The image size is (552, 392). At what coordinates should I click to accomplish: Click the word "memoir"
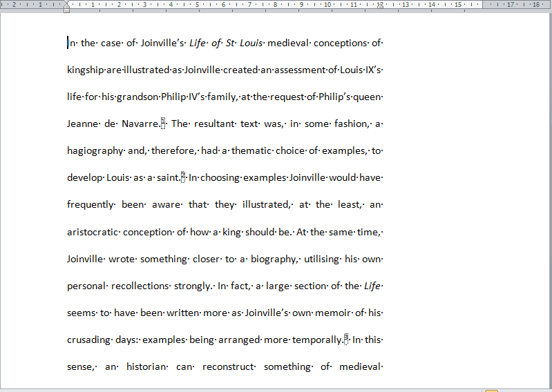(x=334, y=313)
